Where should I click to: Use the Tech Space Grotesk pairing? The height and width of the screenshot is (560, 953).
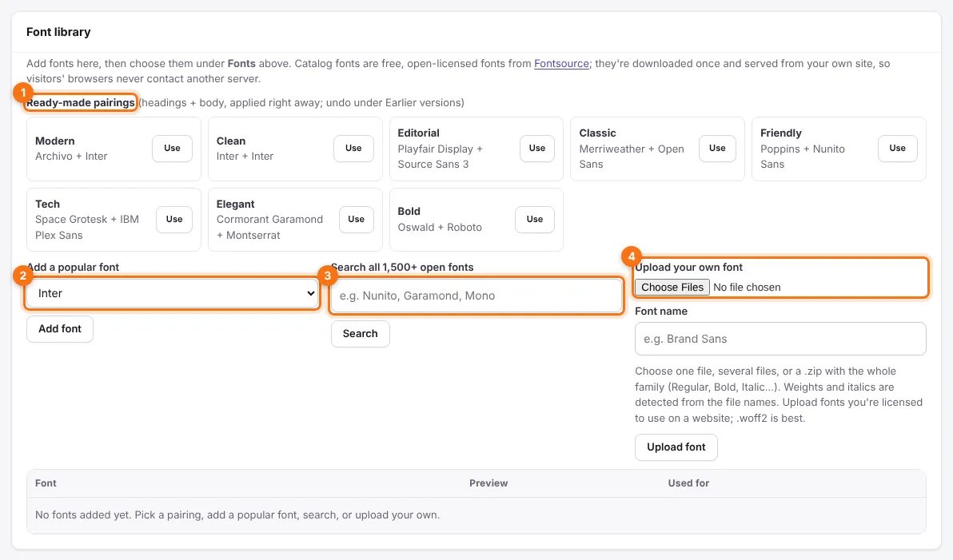pyautogui.click(x=173, y=219)
